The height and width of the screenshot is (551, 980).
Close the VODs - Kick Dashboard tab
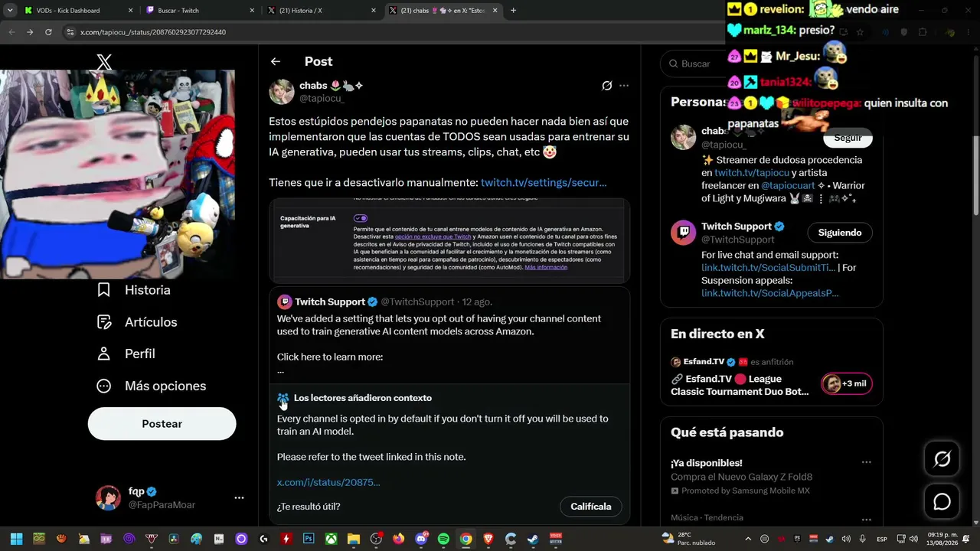130,11
